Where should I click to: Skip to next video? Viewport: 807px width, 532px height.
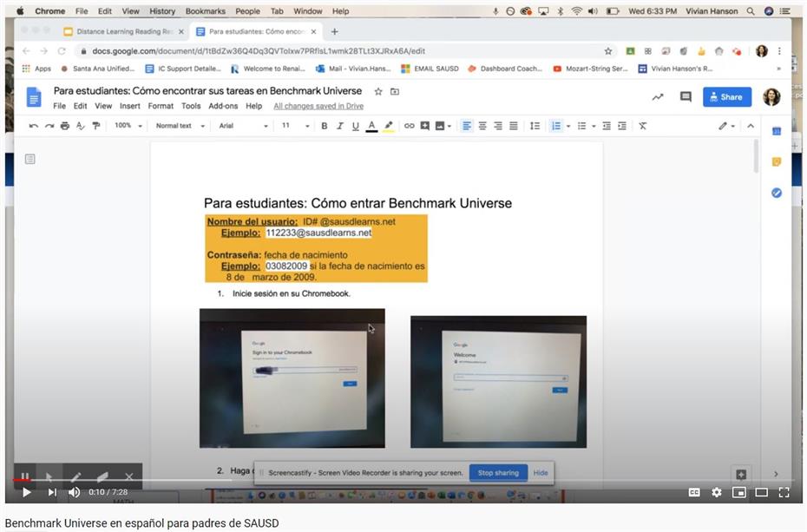coord(52,492)
